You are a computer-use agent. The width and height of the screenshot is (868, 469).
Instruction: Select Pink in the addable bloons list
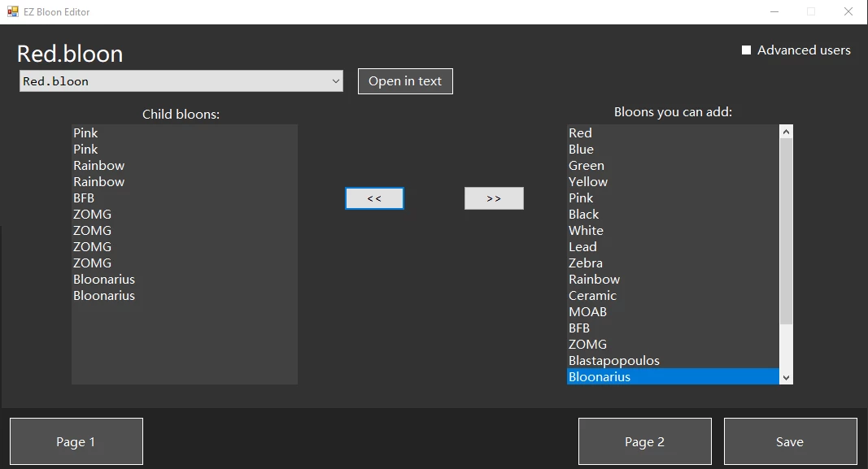pos(673,198)
